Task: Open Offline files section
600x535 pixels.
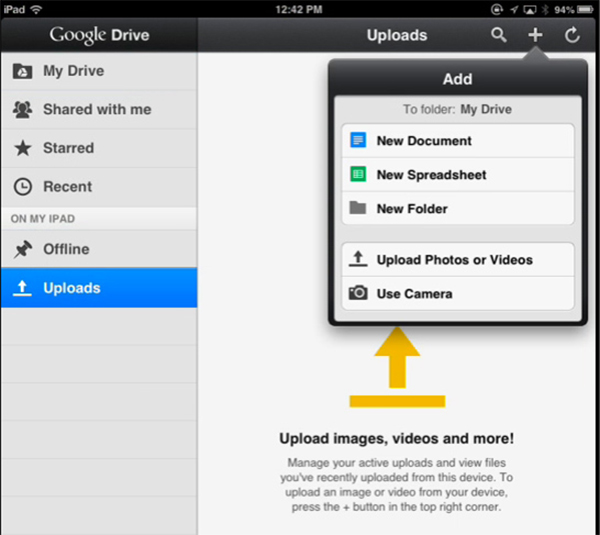Action: tap(99, 249)
